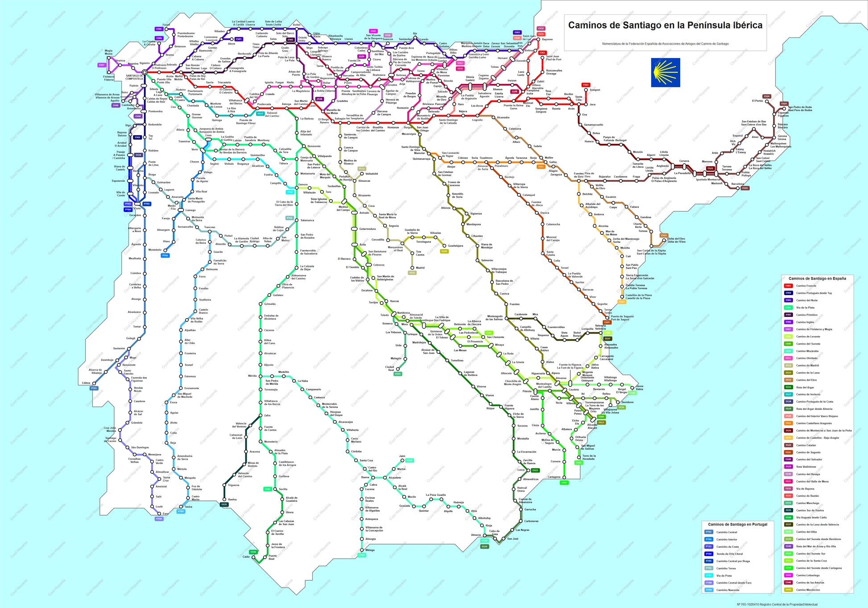
Task: Click the yellow scallop shell logo
Action: (x=665, y=72)
